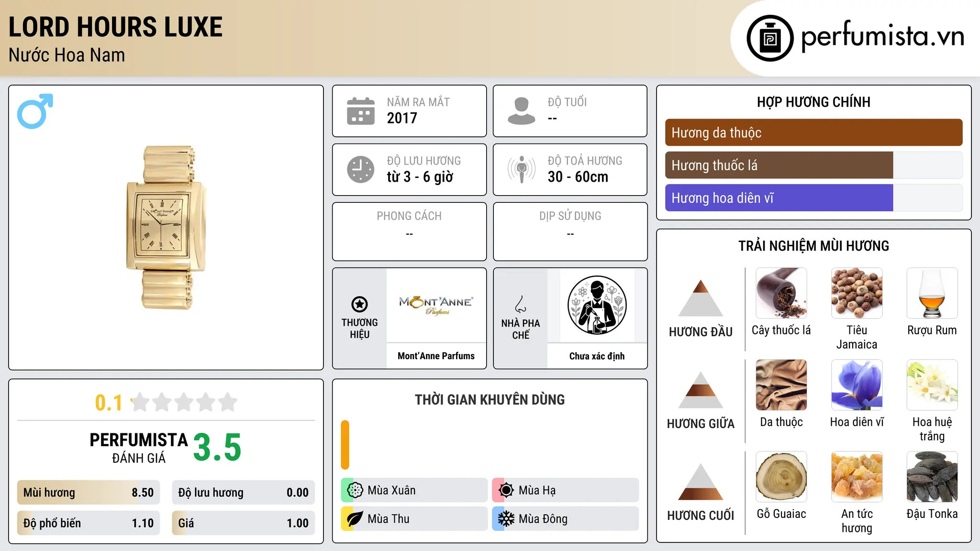
Task: Click the LORD HOURS LUXE title
Action: [116, 27]
